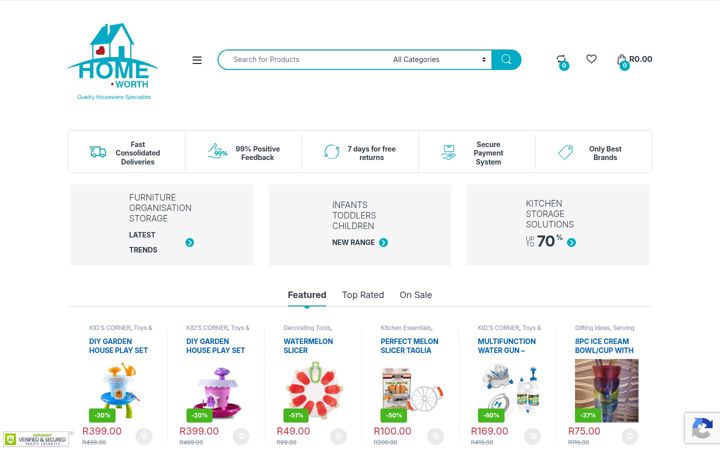
Task: Open the compare products icon
Action: point(562,61)
